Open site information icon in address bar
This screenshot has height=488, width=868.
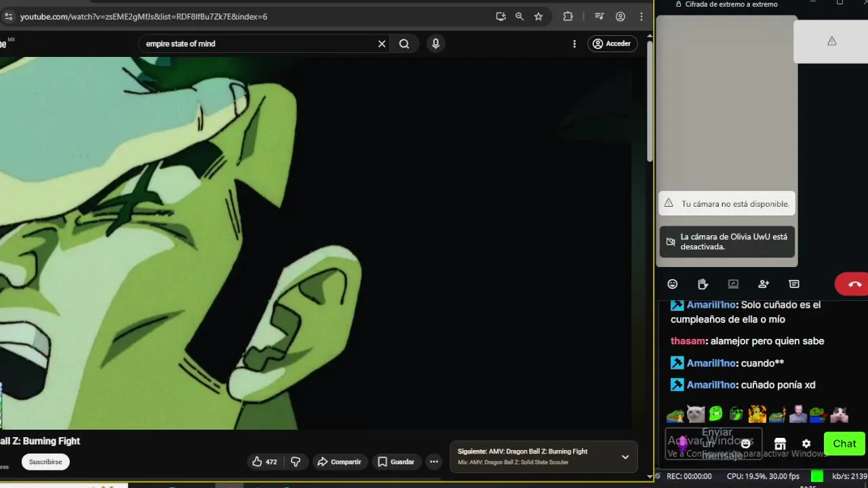coord(8,16)
